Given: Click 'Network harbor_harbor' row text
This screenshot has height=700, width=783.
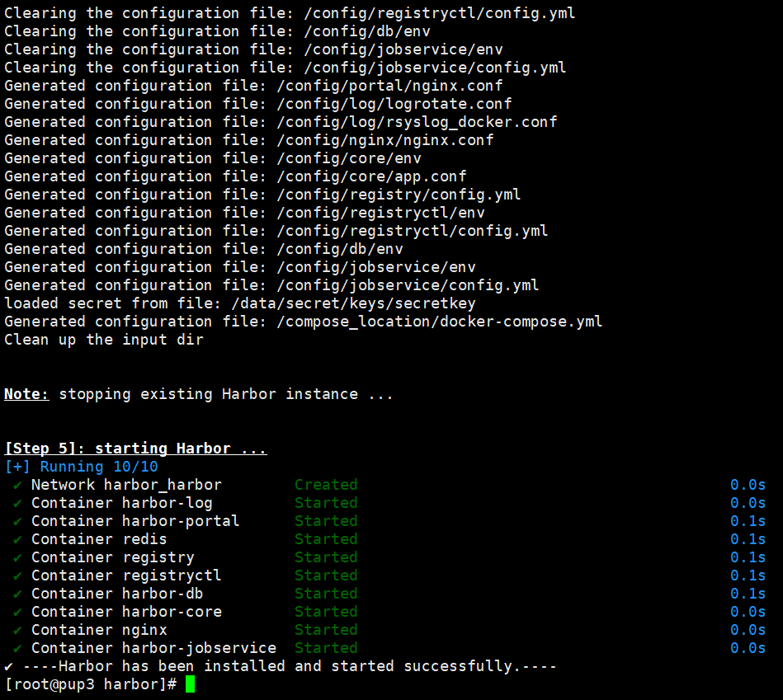Looking at the screenshot, I should [126, 485].
